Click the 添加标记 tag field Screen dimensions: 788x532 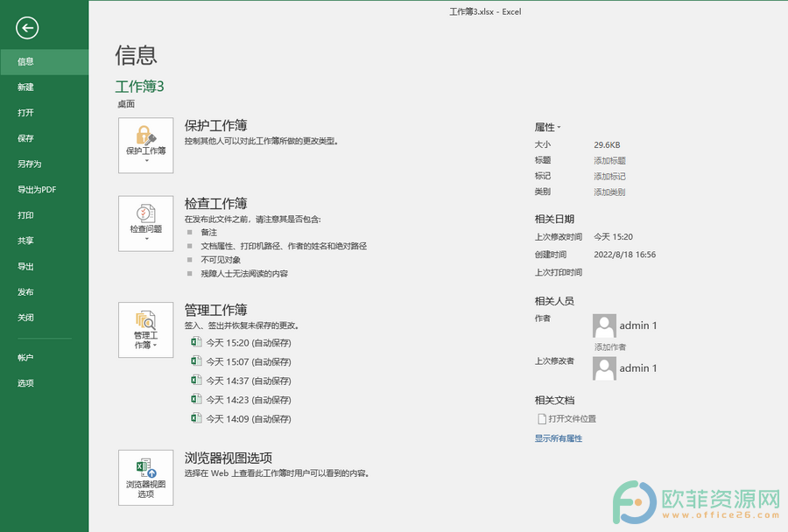click(x=609, y=177)
